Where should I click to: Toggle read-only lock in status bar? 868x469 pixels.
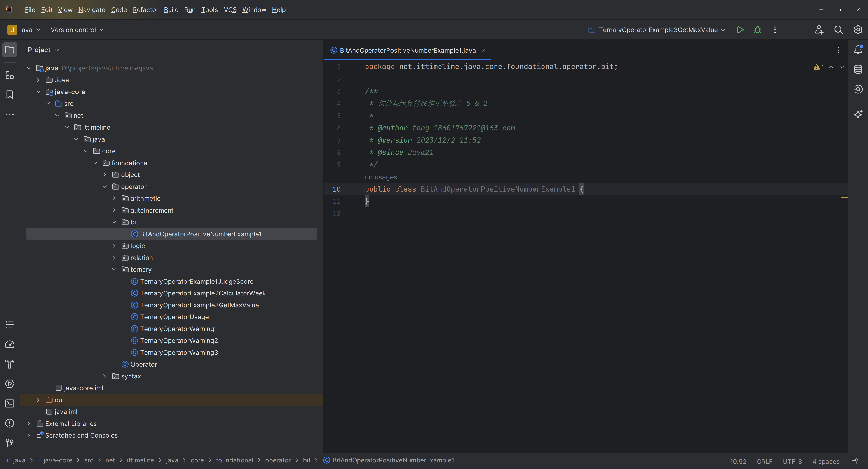pos(855,461)
